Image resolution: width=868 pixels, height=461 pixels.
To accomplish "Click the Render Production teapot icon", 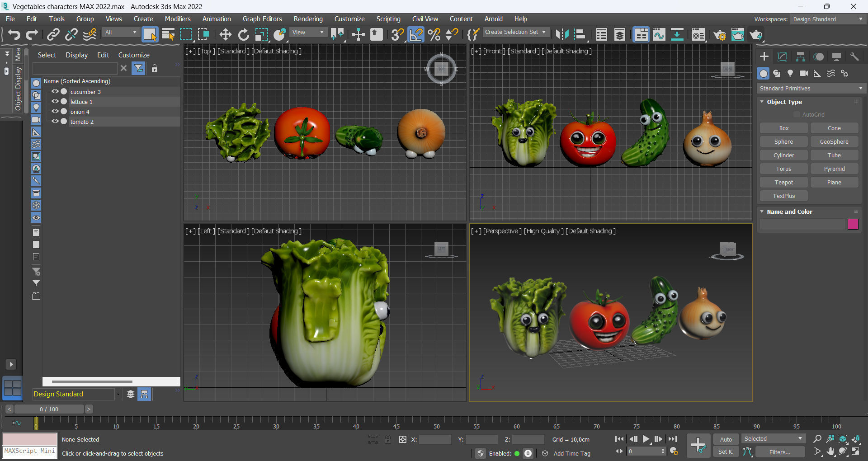I will tap(756, 34).
